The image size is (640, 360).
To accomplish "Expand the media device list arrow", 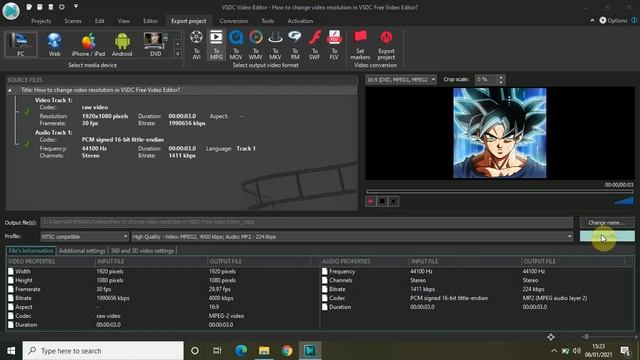I will coord(178,53).
